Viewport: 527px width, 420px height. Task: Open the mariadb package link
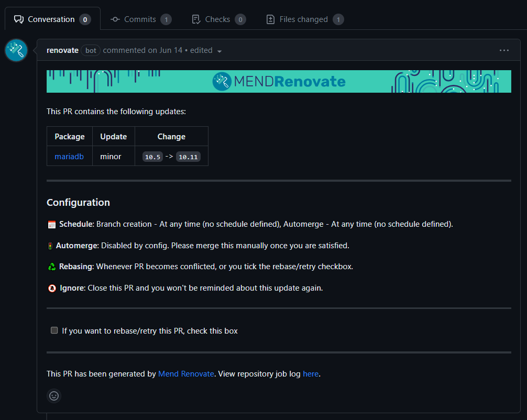click(x=69, y=156)
